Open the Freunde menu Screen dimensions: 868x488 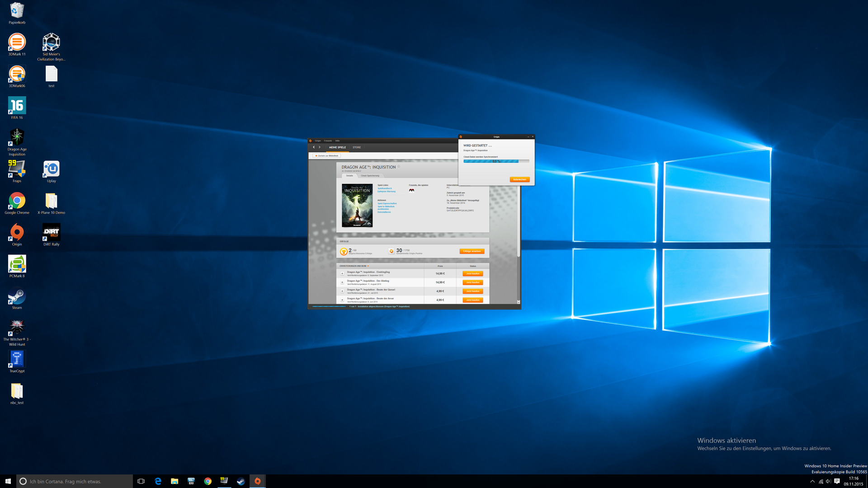(328, 141)
